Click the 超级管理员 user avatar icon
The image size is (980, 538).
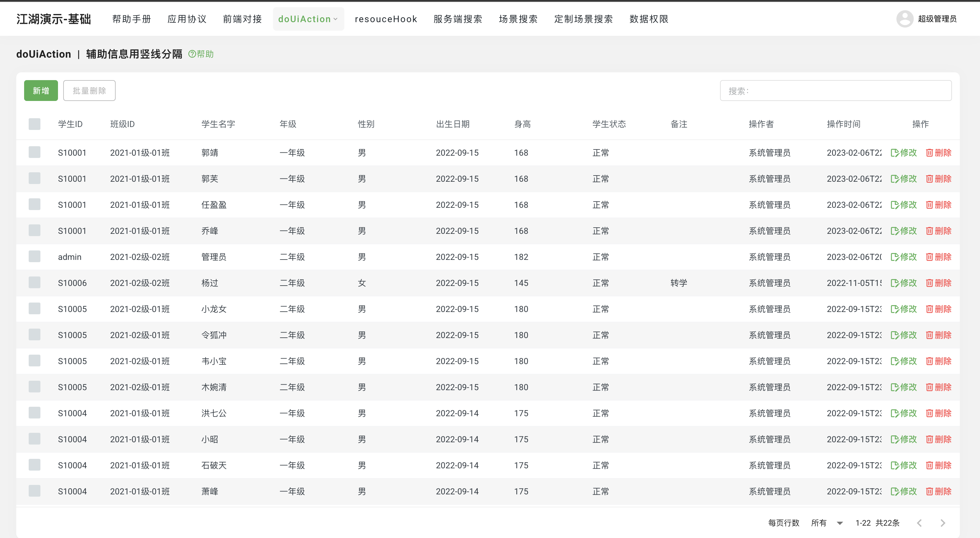pyautogui.click(x=904, y=19)
